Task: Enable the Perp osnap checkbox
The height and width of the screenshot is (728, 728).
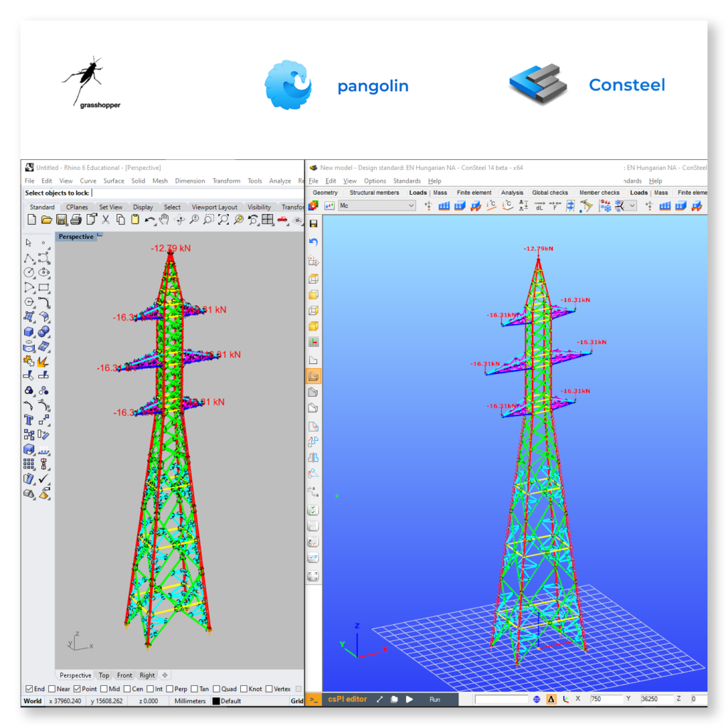Action: (x=170, y=689)
